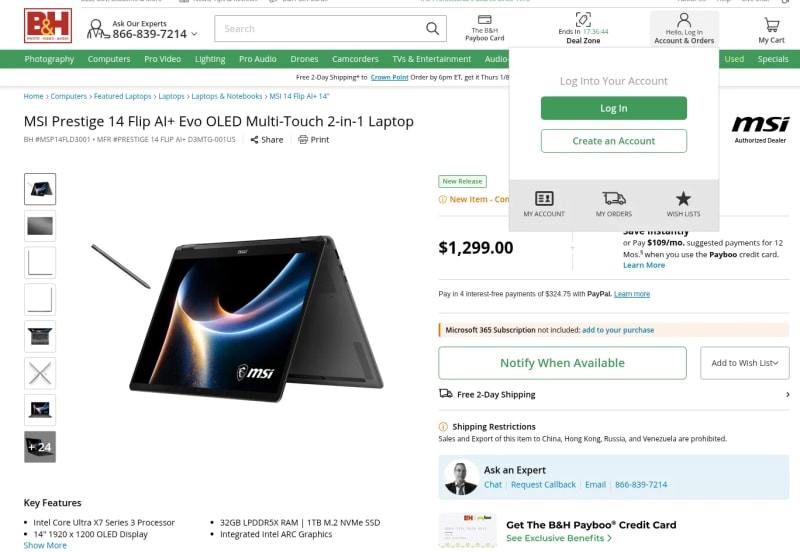Click the search input field
The image size is (800, 553).
coord(320,28)
